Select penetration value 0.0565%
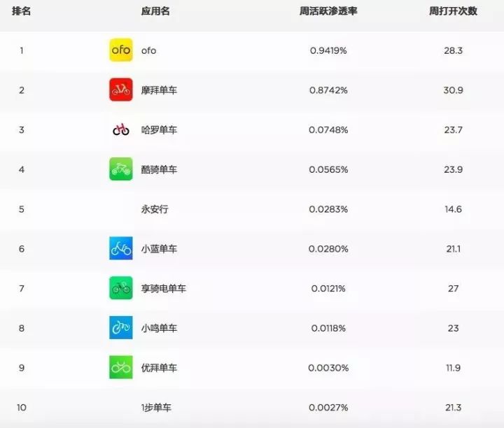 [328, 169]
